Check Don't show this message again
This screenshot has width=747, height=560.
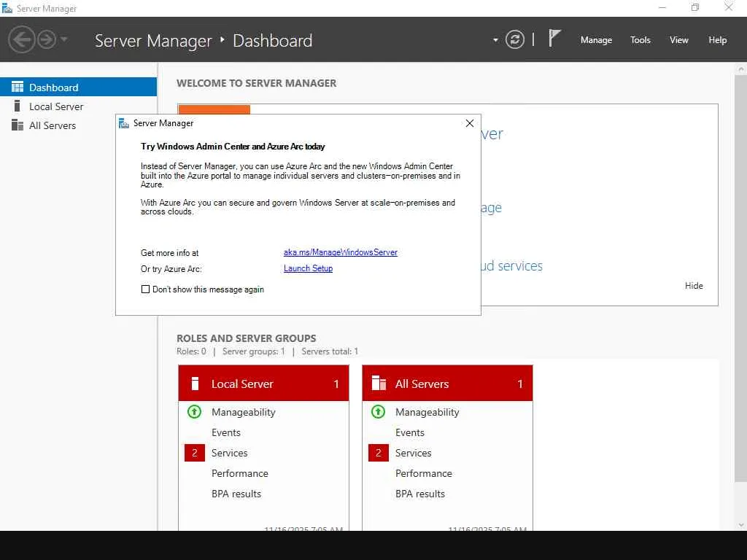click(145, 289)
